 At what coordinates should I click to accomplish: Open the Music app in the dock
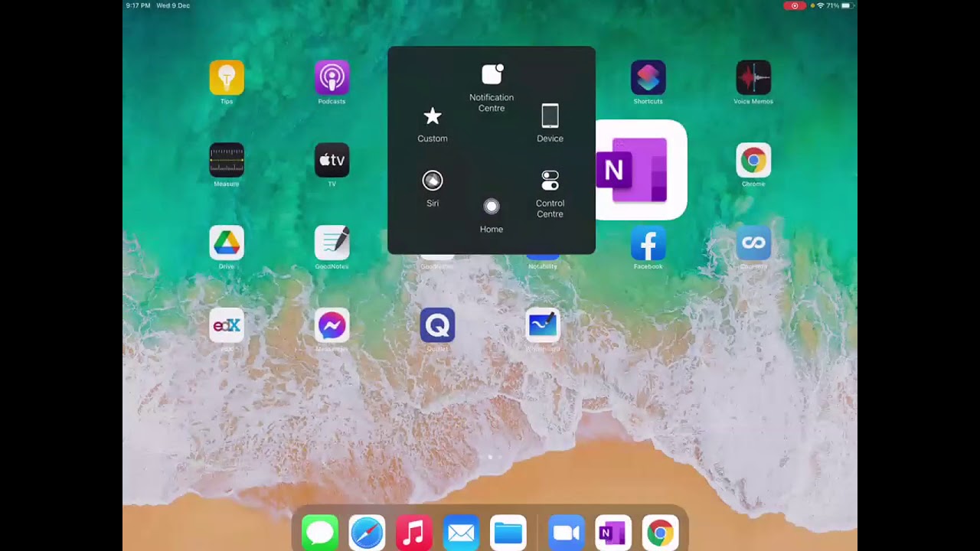tap(413, 533)
